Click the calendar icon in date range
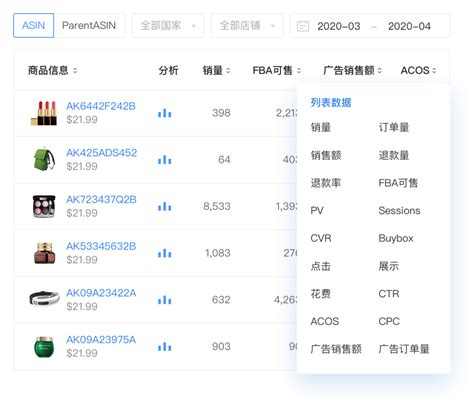Viewport: 474px width, 406px height. coord(303,26)
